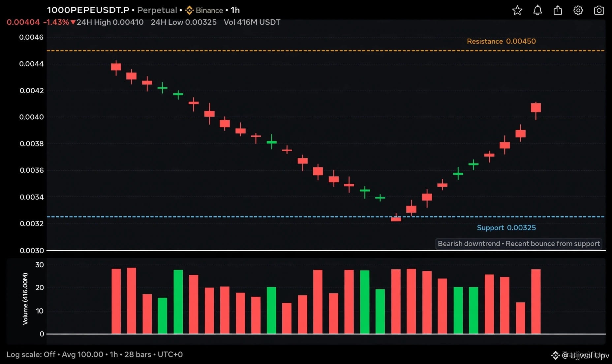The width and height of the screenshot is (612, 364).
Task: Add chart to favorites with the star icon
Action: coord(517,11)
